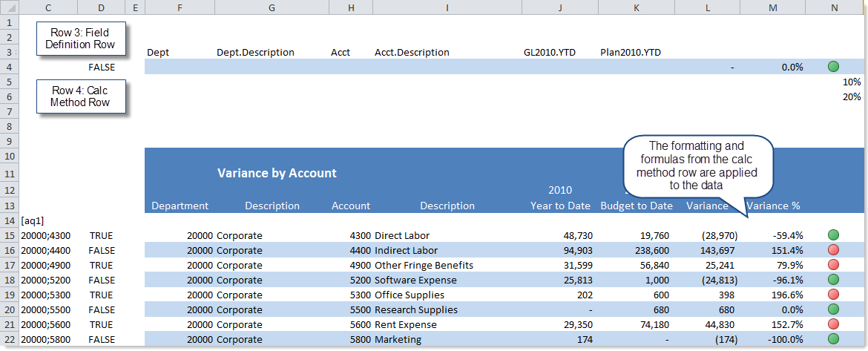Click the [aq1] tag cell
868x351 pixels.
33,220
